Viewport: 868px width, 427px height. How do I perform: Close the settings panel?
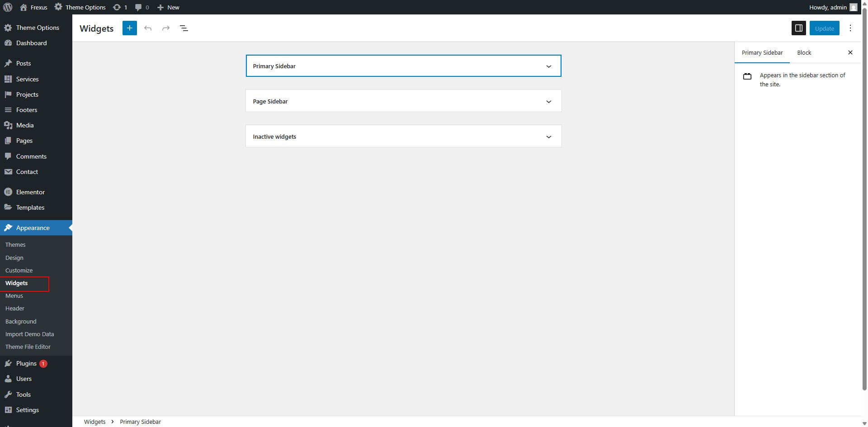850,52
